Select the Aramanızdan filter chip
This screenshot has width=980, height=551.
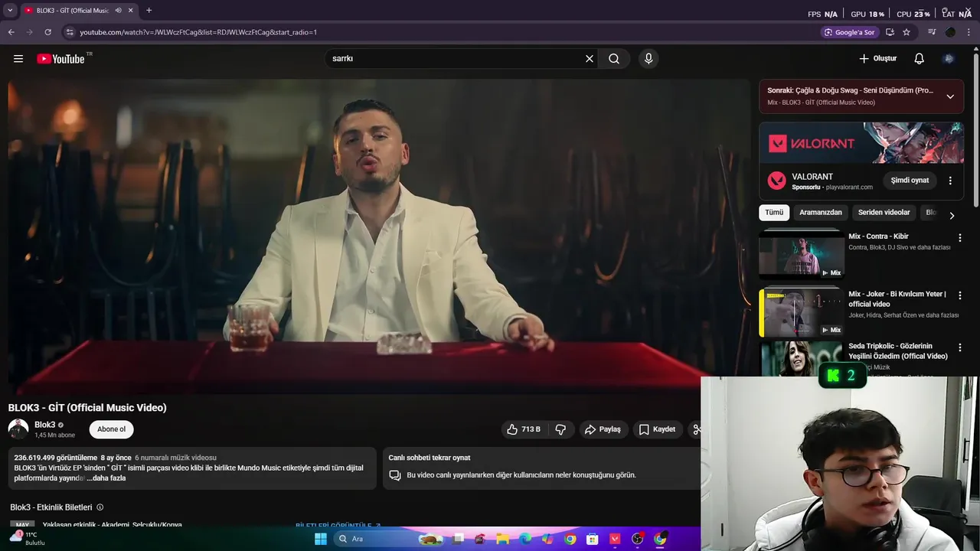click(x=821, y=213)
